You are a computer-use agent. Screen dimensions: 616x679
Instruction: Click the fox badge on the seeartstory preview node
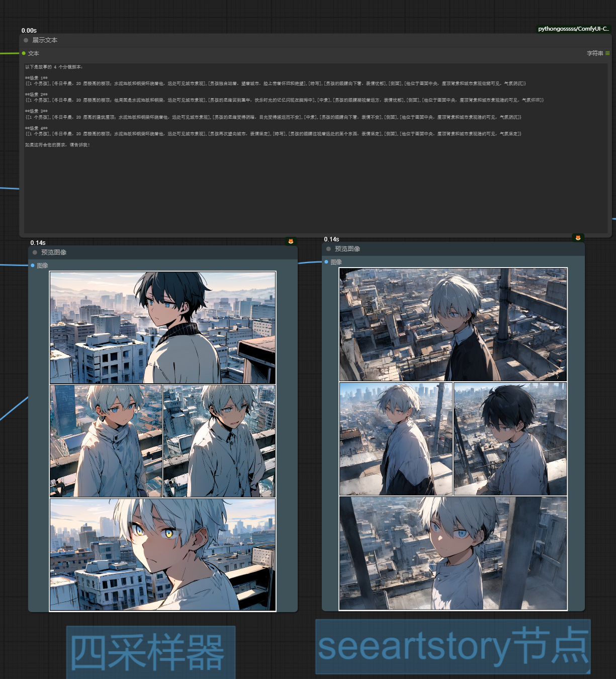[578, 238]
